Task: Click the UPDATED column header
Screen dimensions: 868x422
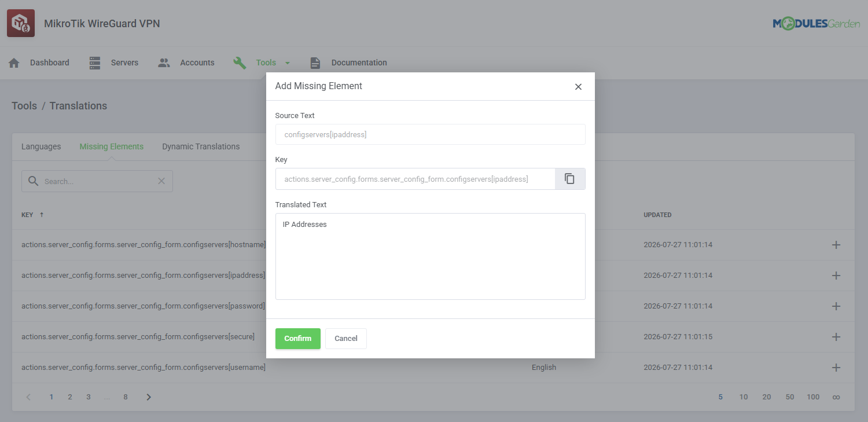Action: click(657, 215)
